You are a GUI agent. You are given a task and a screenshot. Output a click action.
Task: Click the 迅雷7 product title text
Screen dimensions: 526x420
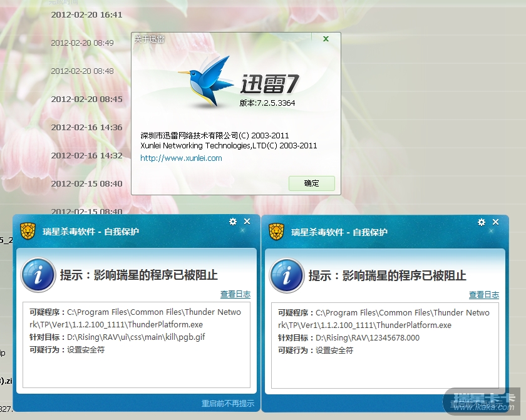269,84
